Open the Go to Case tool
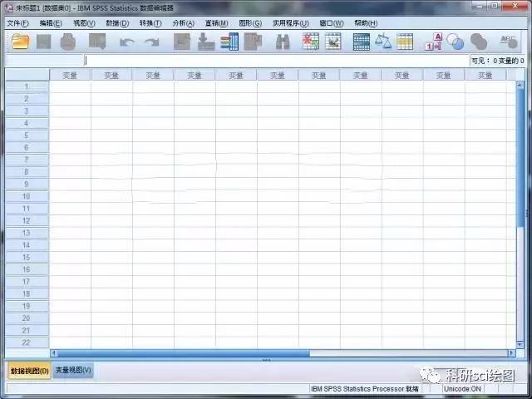Viewport: 532px width, 399px height. point(182,42)
